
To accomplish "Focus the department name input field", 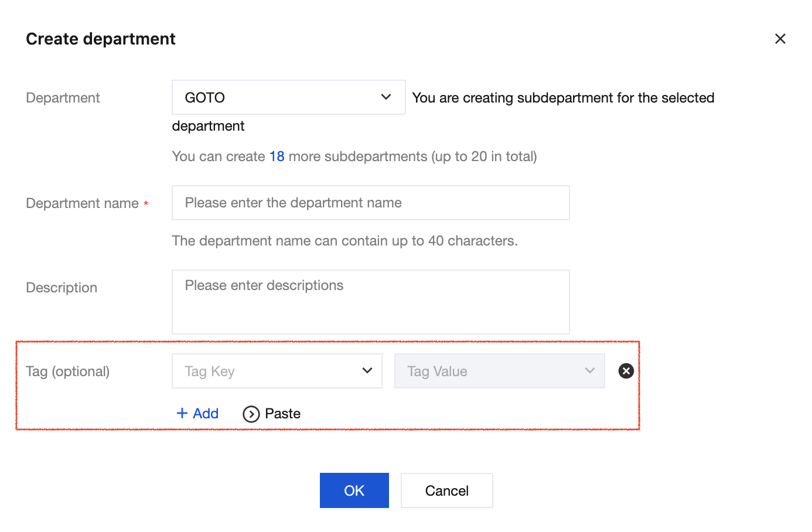I will 370,203.
